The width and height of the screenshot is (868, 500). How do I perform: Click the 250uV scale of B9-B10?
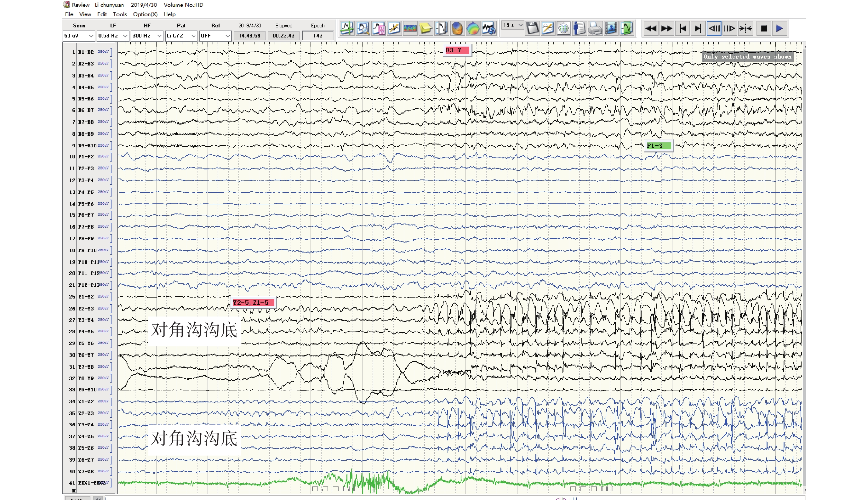point(103,145)
